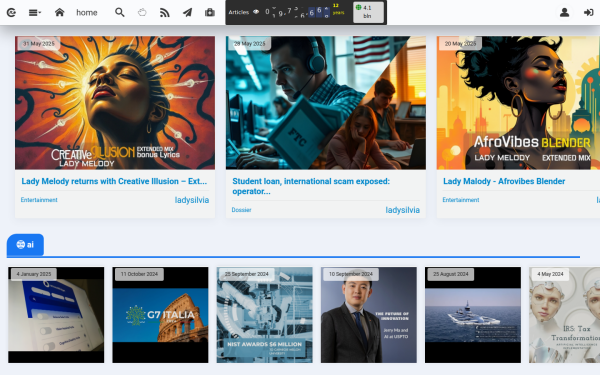Image resolution: width=600 pixels, height=375 pixels.
Task: Click the briefcase medical kit icon
Action: pyautogui.click(x=210, y=13)
